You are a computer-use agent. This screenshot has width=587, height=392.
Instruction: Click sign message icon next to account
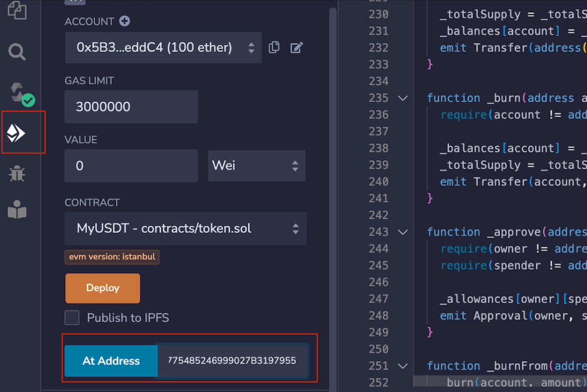pos(296,47)
